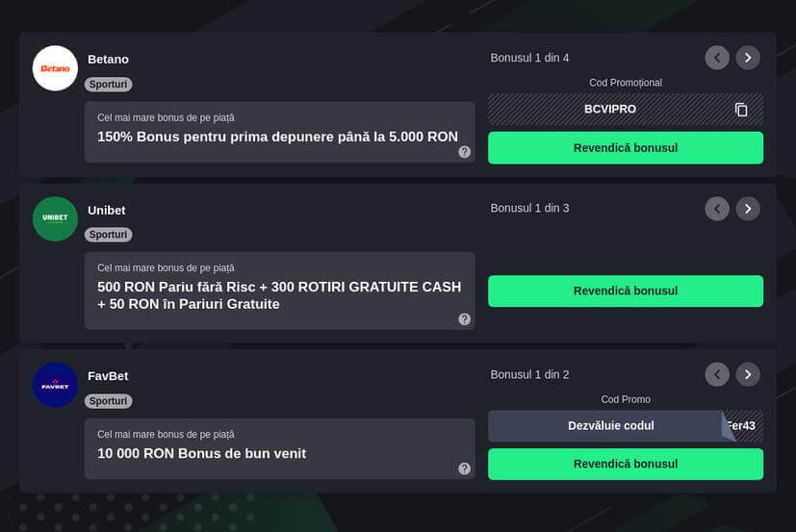The image size is (796, 532).
Task: Click Sporturi tag under Betano
Action: click(x=109, y=85)
